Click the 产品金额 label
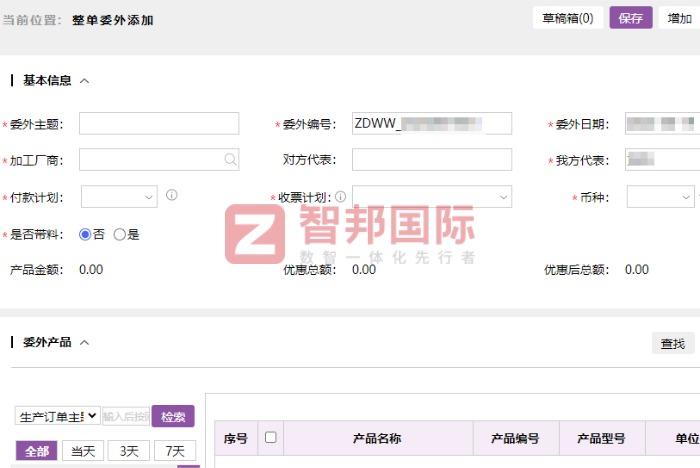700x468 pixels. point(37,270)
